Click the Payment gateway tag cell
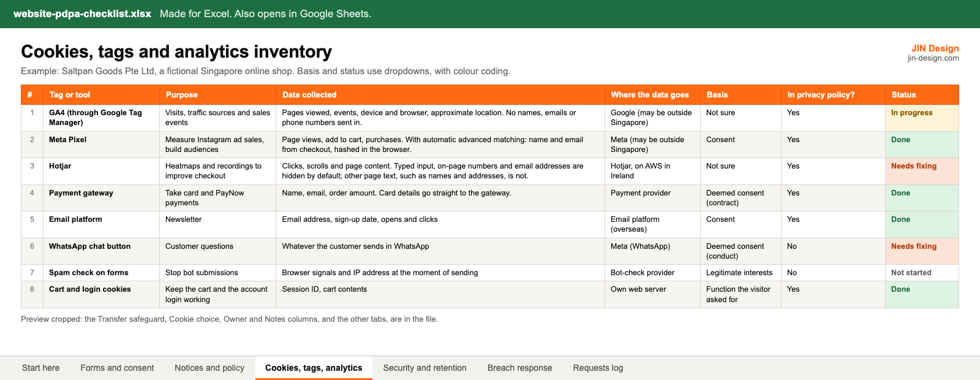This screenshot has width=980, height=380. pos(101,198)
